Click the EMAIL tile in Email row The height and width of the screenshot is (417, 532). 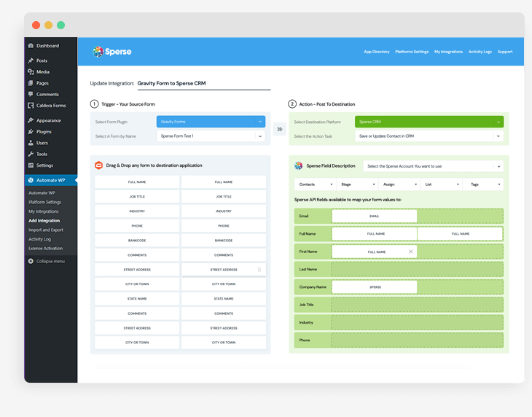(375, 216)
